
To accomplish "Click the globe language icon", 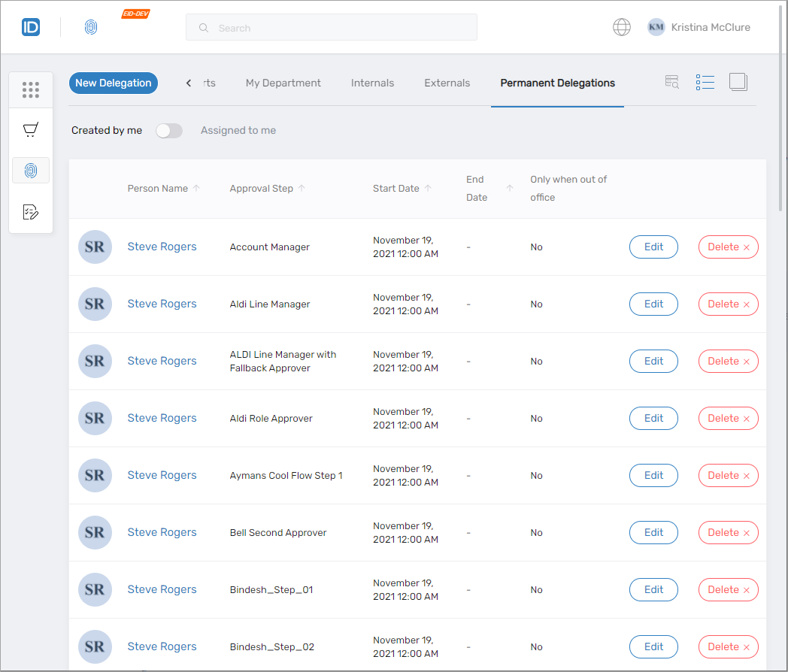I will (x=621, y=28).
